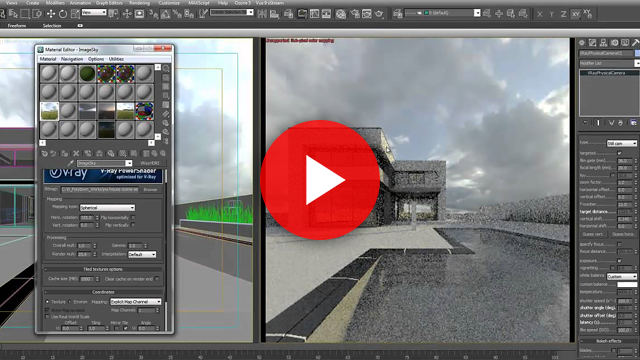This screenshot has width=640, height=360.
Task: Click the XY plane constraint button
Action: pos(576,14)
